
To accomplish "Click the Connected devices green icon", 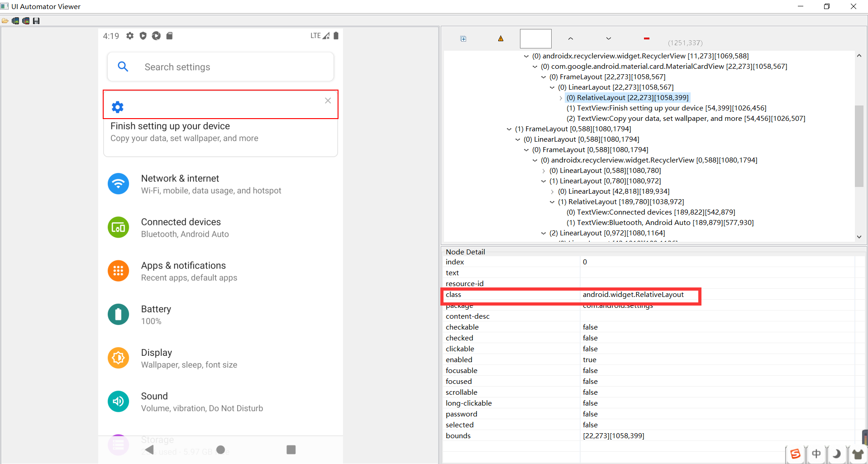I will click(x=119, y=227).
